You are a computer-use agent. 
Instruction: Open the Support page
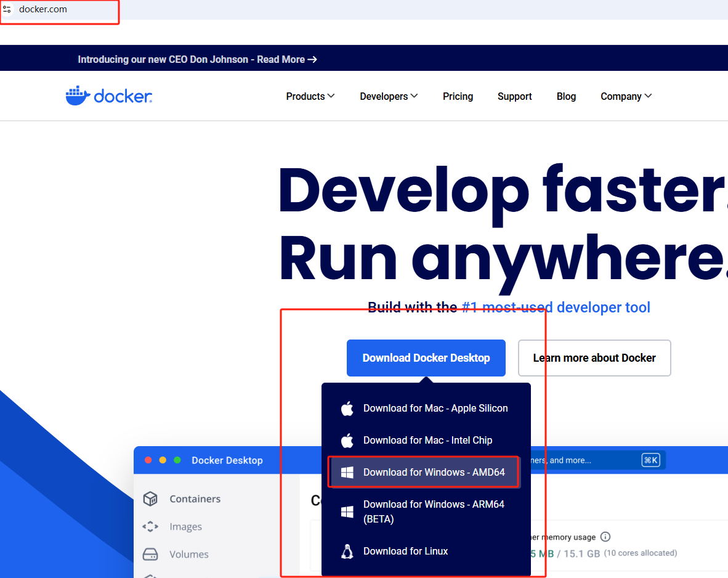514,96
